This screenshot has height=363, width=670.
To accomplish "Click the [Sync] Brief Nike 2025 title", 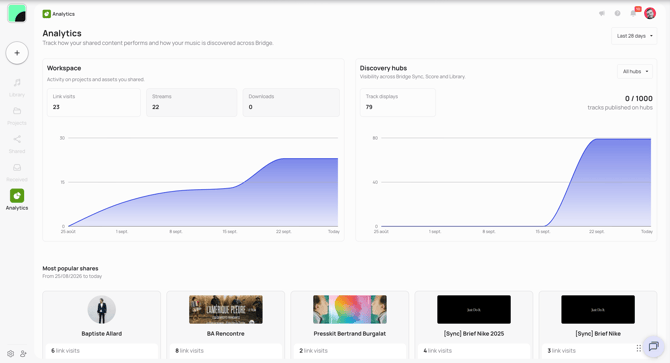I will 474,334.
